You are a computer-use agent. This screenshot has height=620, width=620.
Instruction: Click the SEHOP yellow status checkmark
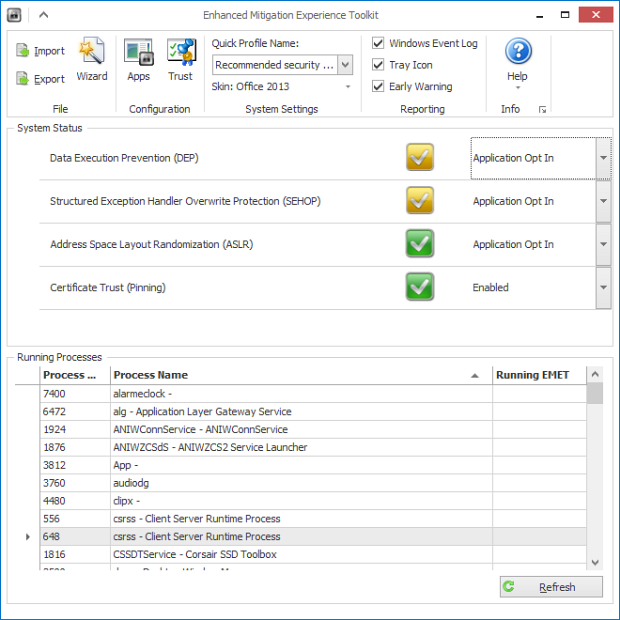pos(420,200)
